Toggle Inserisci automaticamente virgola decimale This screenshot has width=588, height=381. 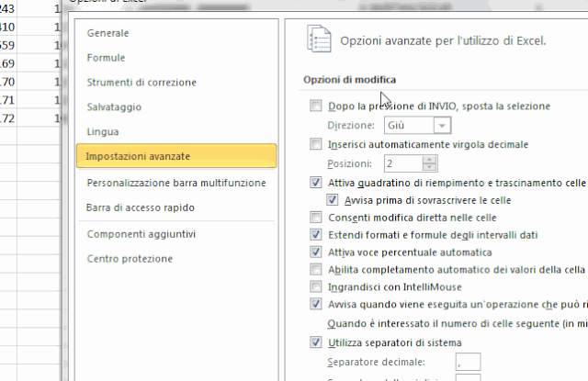point(316,144)
